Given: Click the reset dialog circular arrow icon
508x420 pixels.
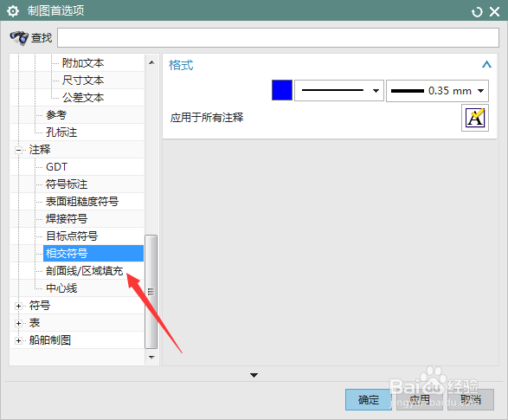Looking at the screenshot, I should click(477, 12).
